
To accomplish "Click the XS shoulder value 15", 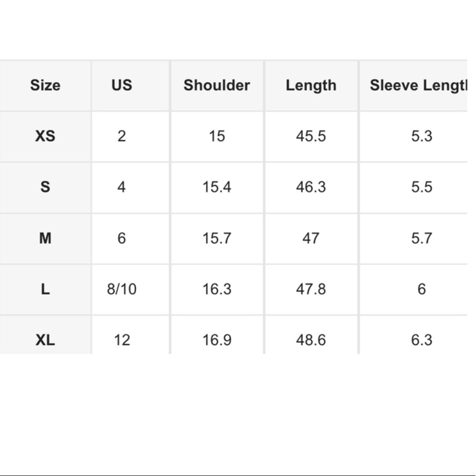I will 217,136.
